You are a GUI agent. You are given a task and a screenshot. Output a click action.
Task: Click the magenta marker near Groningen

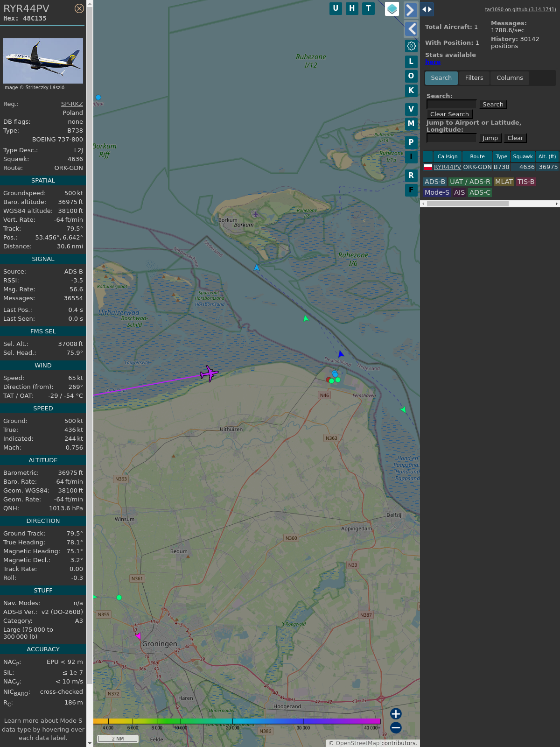click(x=138, y=636)
